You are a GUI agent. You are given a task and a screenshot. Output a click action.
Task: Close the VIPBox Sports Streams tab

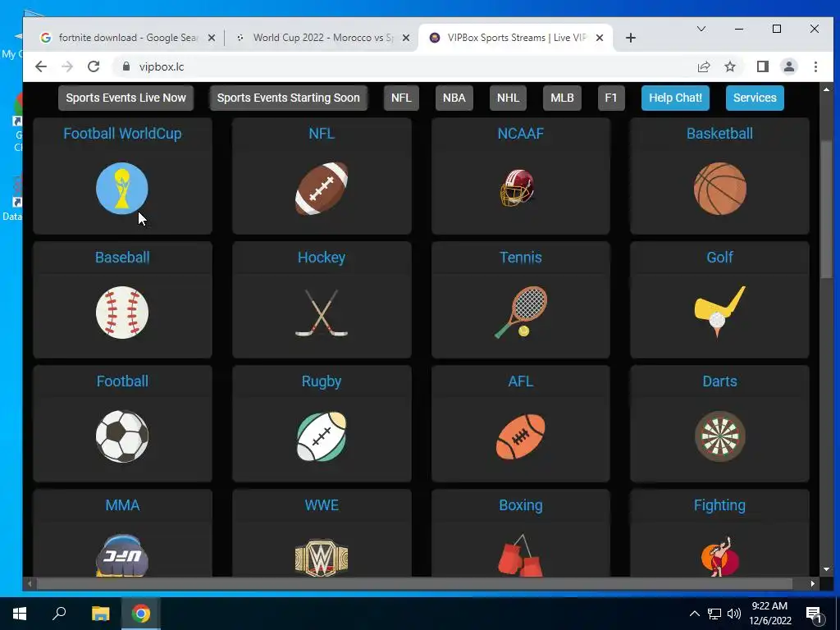click(x=600, y=38)
